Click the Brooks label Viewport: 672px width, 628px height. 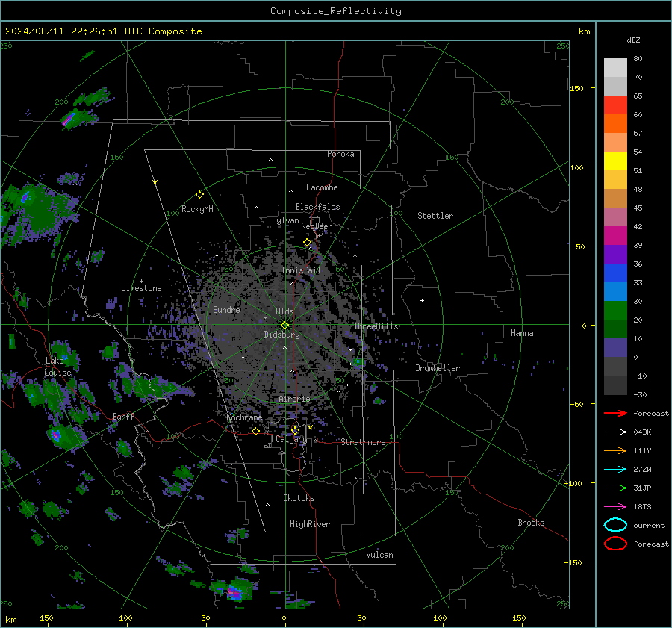tap(531, 523)
